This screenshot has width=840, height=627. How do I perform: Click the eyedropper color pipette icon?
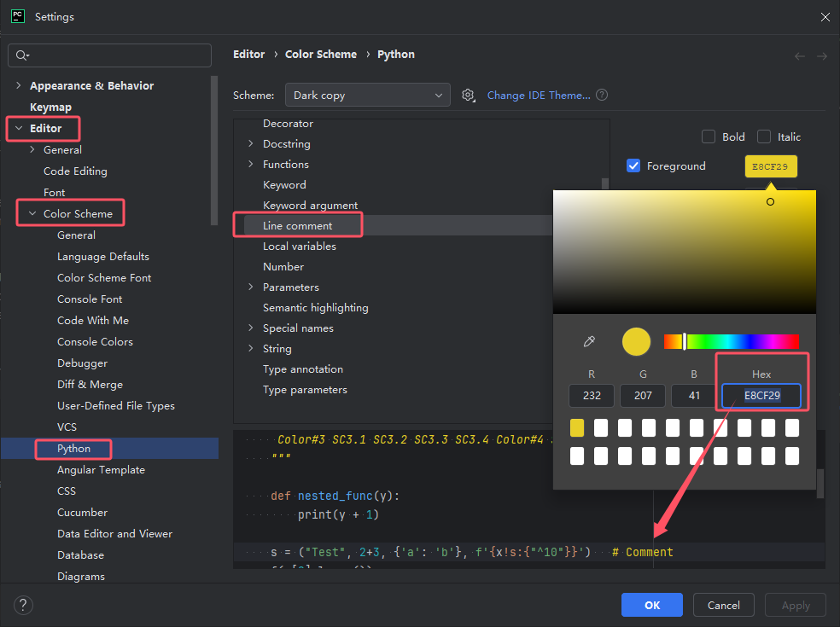[x=589, y=341]
